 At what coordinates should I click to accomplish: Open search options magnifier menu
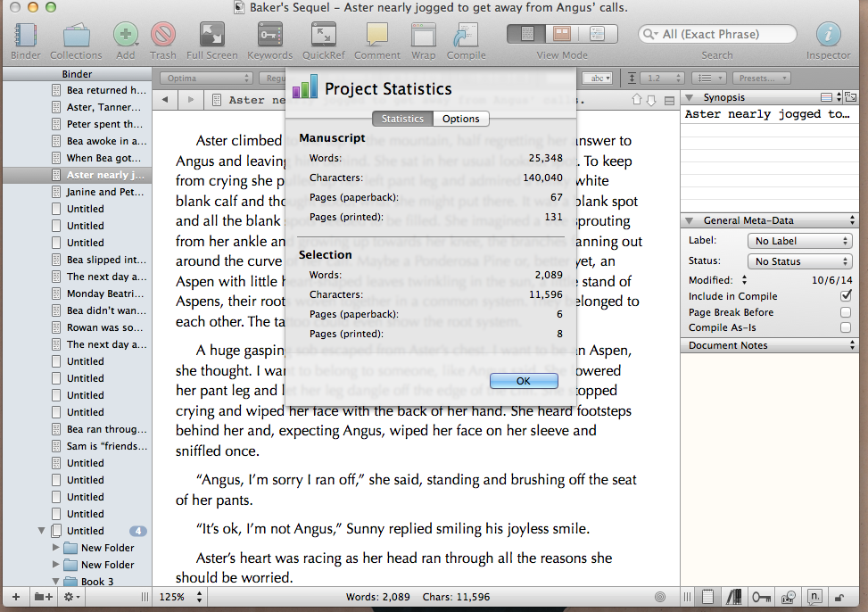click(650, 34)
